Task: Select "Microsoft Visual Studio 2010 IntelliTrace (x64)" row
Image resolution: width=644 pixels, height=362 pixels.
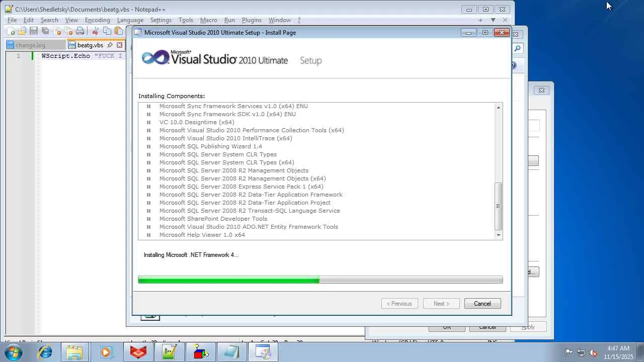Action: point(226,138)
